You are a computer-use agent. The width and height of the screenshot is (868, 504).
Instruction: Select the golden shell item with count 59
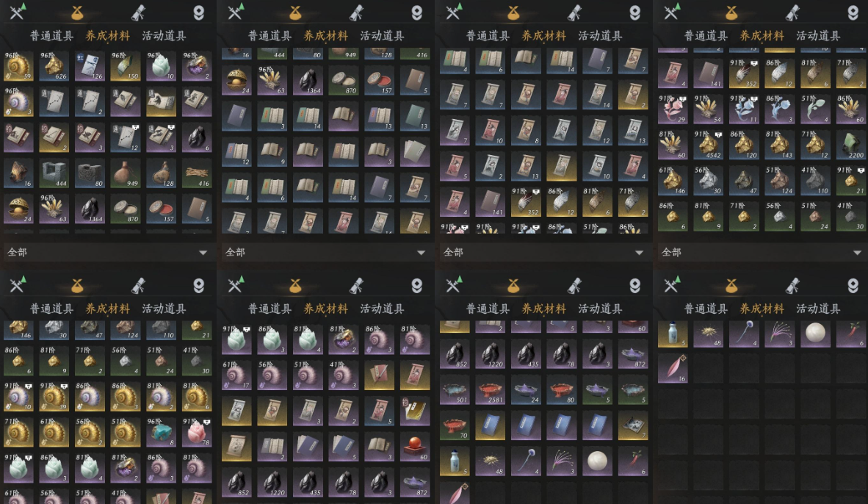(x=18, y=66)
